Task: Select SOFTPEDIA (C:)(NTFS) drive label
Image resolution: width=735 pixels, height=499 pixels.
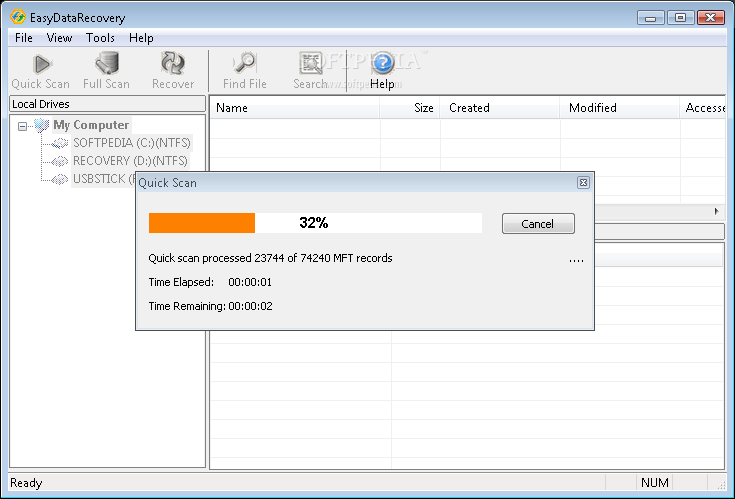Action: [132, 143]
